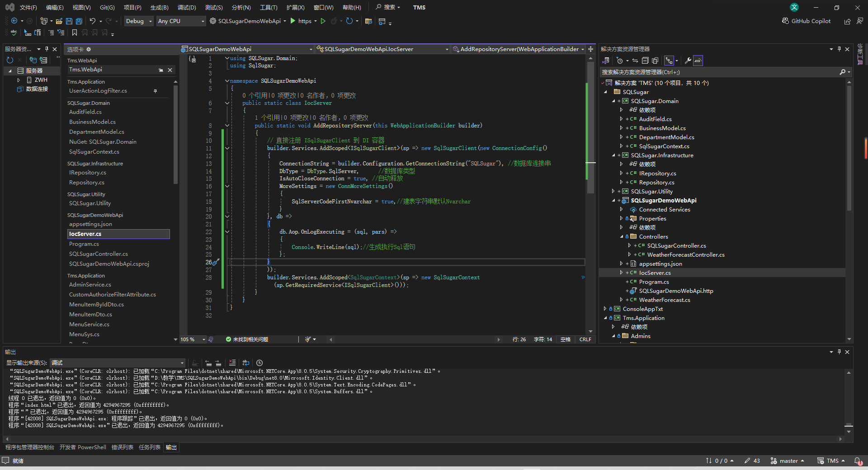Open the Git(G) menu
Viewport: 868px width, 470px height.
[x=107, y=8]
